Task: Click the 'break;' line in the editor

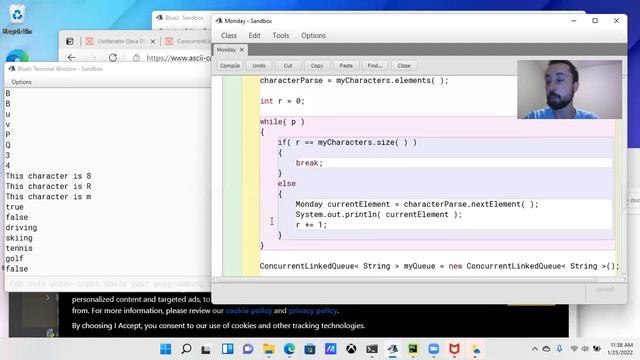Action: [x=309, y=163]
